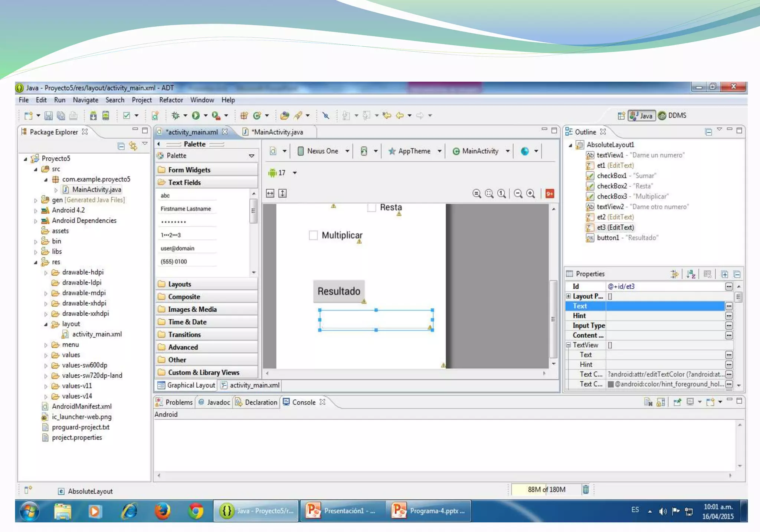The image size is (760, 532).
Task: Expand the drawable-hdpi folder
Action: pyautogui.click(x=46, y=273)
